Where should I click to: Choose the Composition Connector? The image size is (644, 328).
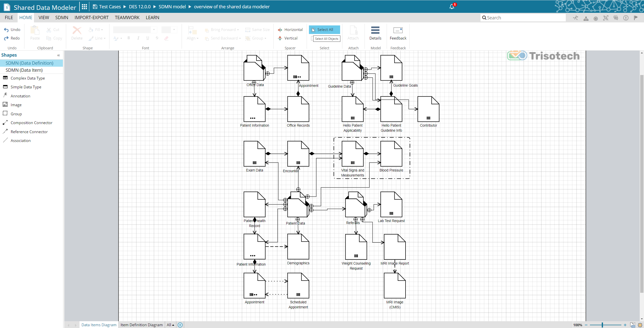(28, 123)
